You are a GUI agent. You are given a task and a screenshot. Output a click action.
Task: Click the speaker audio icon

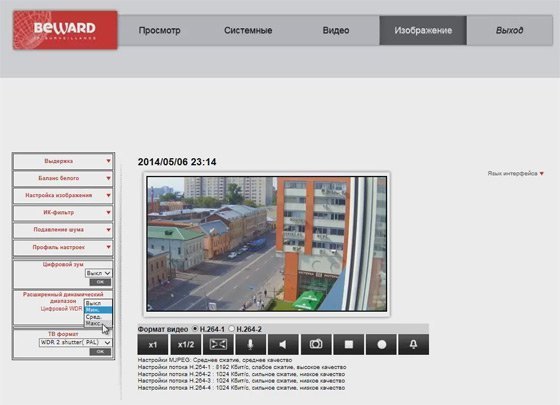point(283,344)
